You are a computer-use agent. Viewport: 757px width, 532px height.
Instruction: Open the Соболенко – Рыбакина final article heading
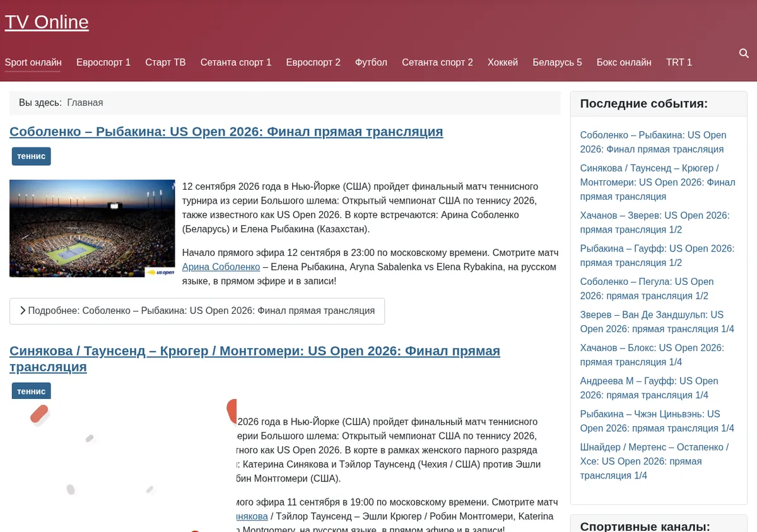226,131
